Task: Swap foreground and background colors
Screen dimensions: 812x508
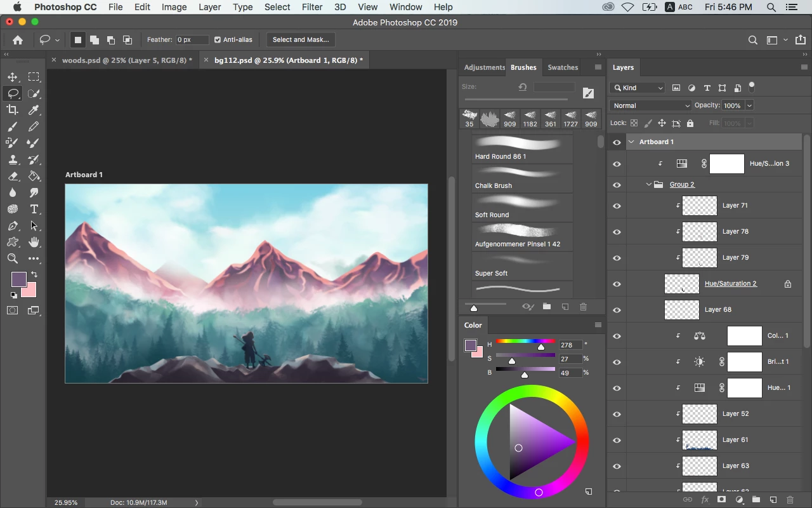Action: pos(34,274)
